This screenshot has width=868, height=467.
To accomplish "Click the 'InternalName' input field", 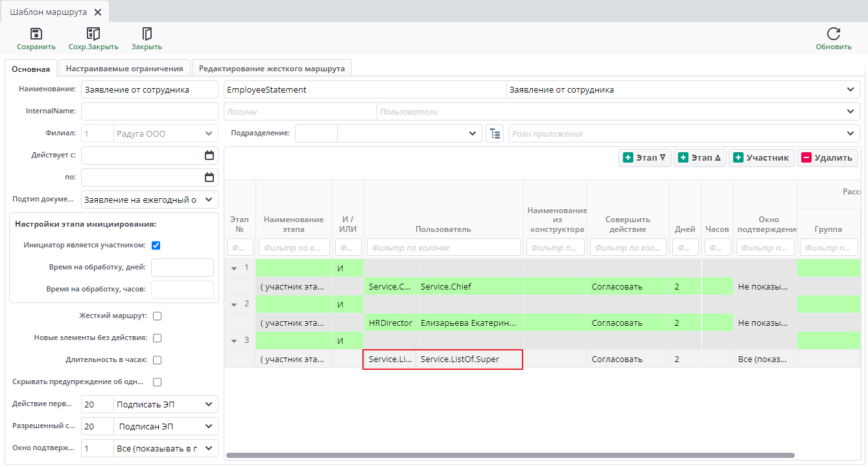I will tap(149, 111).
